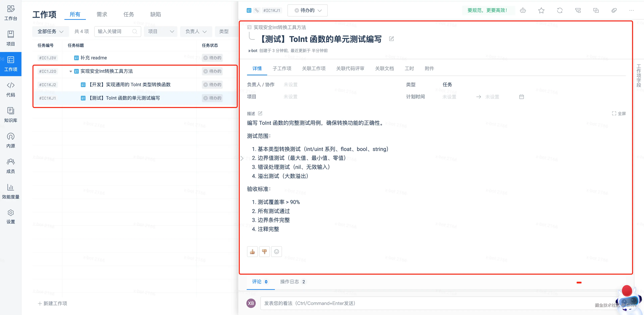The height and width of the screenshot is (315, 644).
Task: Switch to the 子工作项 tab
Action: 282,68
